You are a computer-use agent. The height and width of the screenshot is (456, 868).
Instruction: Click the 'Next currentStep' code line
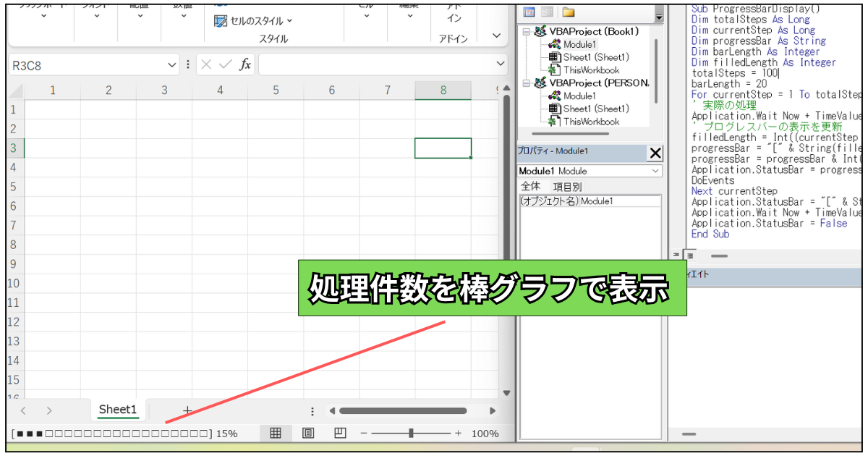point(734,191)
